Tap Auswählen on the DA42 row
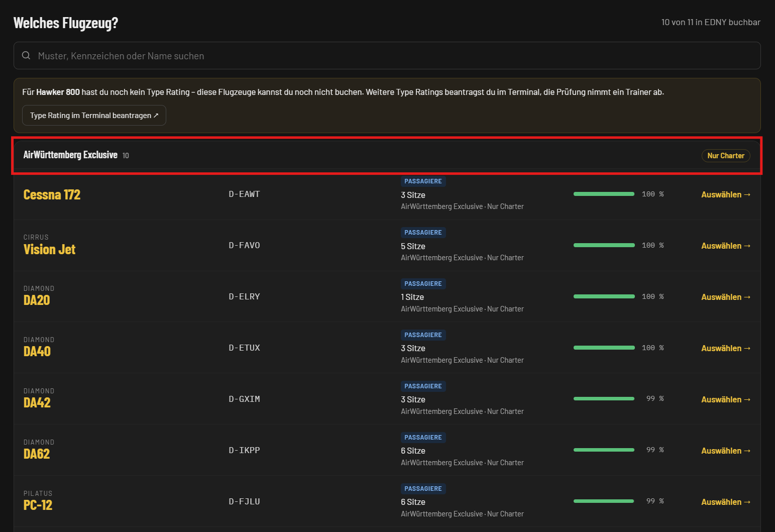The height and width of the screenshot is (532, 775). point(726,399)
